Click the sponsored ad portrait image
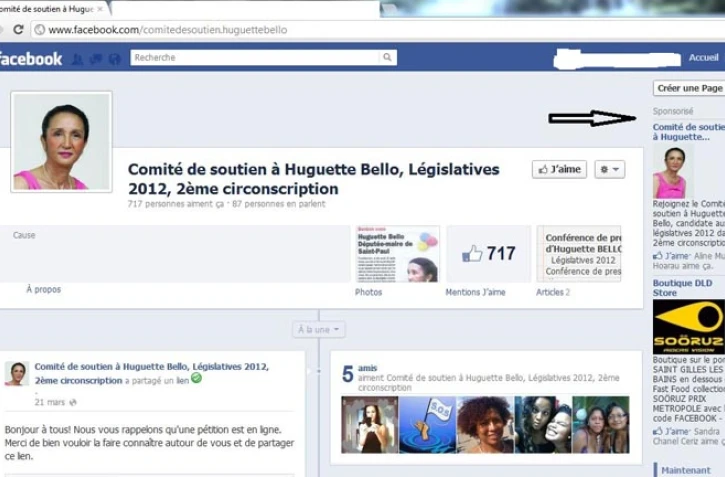This screenshot has height=477, width=725. point(673,171)
